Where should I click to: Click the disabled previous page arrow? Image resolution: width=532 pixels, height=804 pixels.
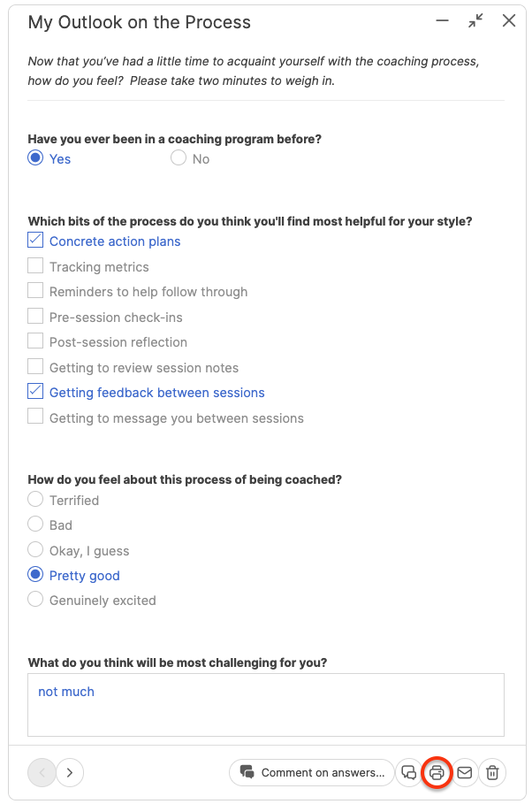42,773
